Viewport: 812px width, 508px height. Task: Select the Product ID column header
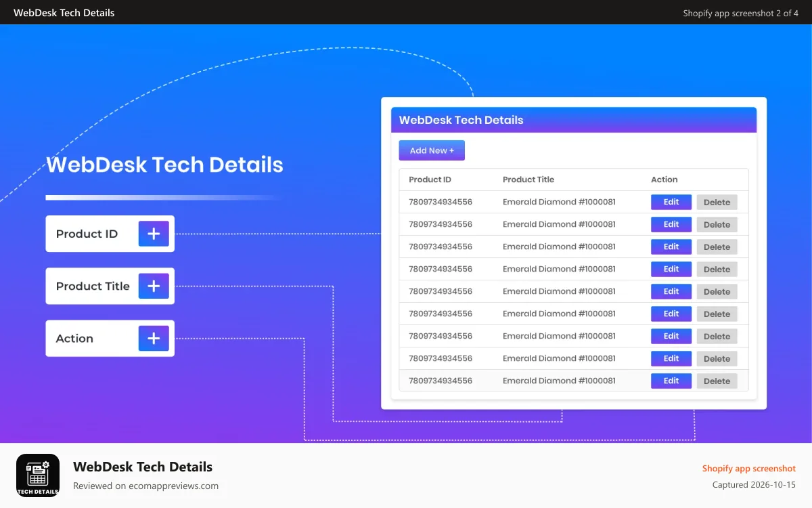pyautogui.click(x=430, y=179)
